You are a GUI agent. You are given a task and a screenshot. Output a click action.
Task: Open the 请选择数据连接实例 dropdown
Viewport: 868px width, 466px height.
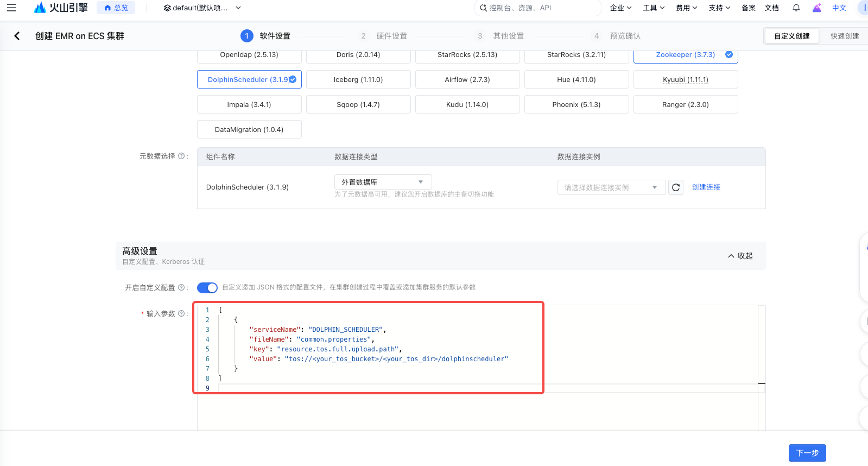click(611, 187)
